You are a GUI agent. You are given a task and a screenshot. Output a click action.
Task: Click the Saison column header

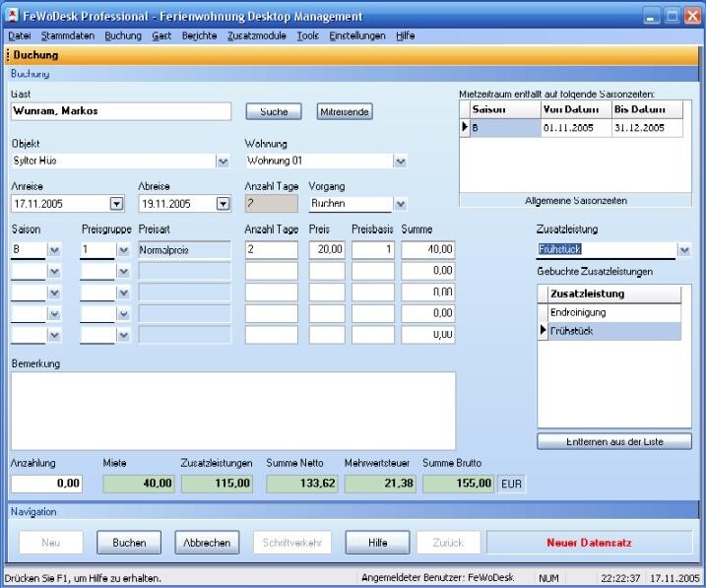(505, 109)
